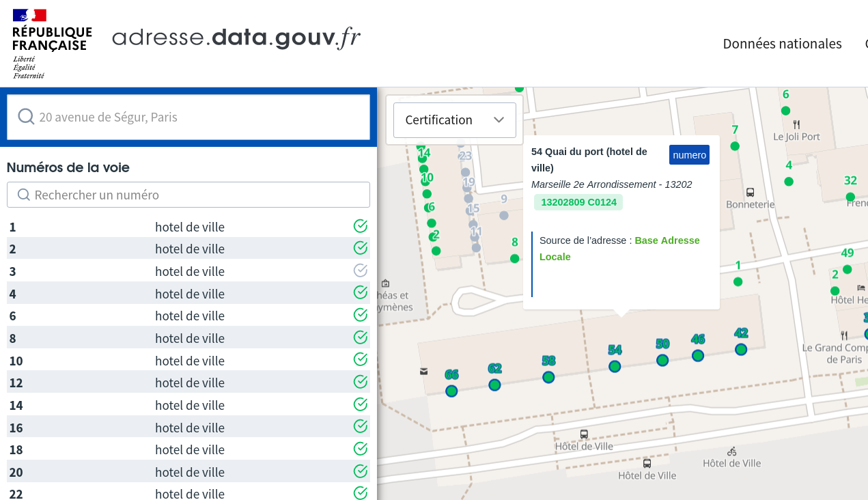Image resolution: width=868 pixels, height=500 pixels.
Task: Click map marker for number 50
Action: [662, 360]
